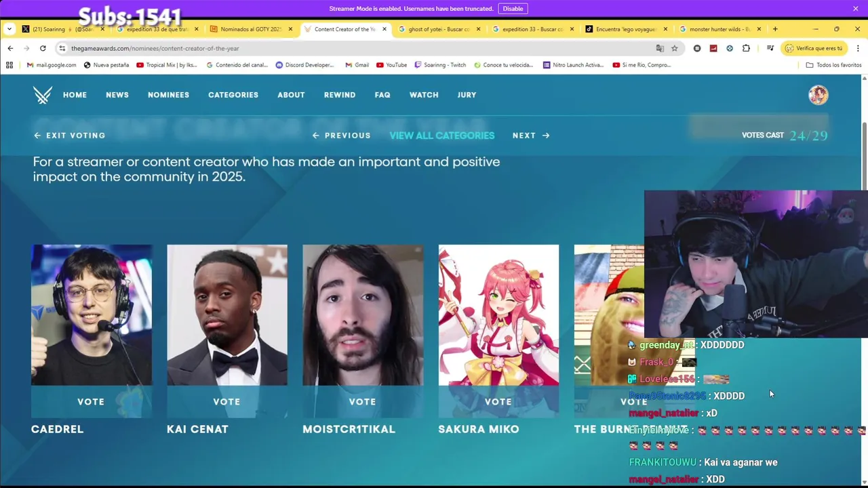Click VOTES CAST 24/29 counter
The height and width of the screenshot is (488, 868).
[785, 136]
